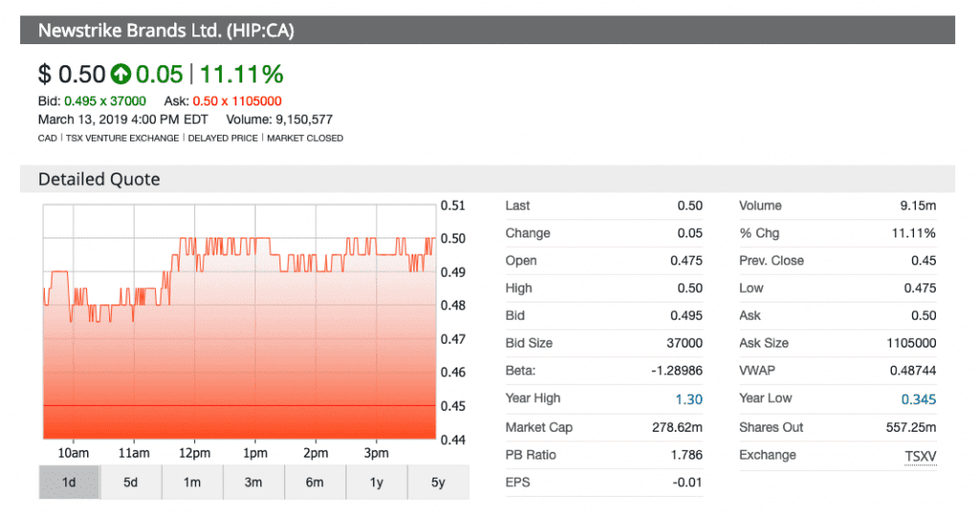Select the 3m chart range tab

point(253,482)
